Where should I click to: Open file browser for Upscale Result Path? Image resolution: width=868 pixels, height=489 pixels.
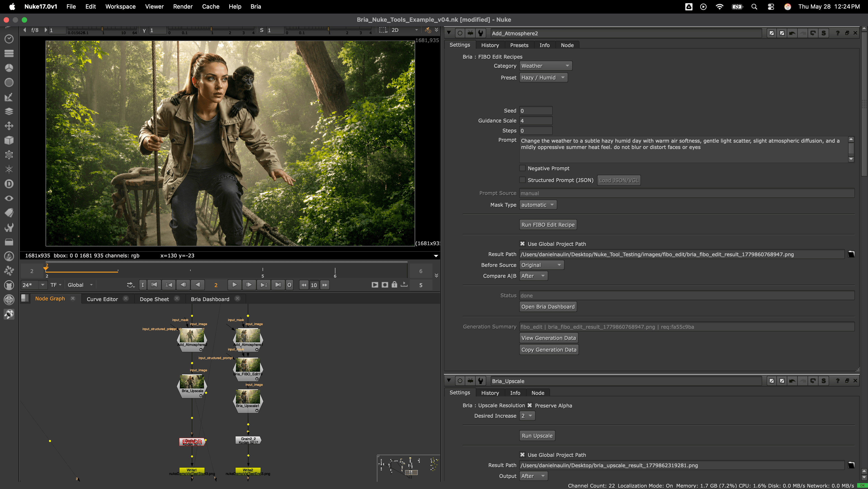tap(851, 465)
